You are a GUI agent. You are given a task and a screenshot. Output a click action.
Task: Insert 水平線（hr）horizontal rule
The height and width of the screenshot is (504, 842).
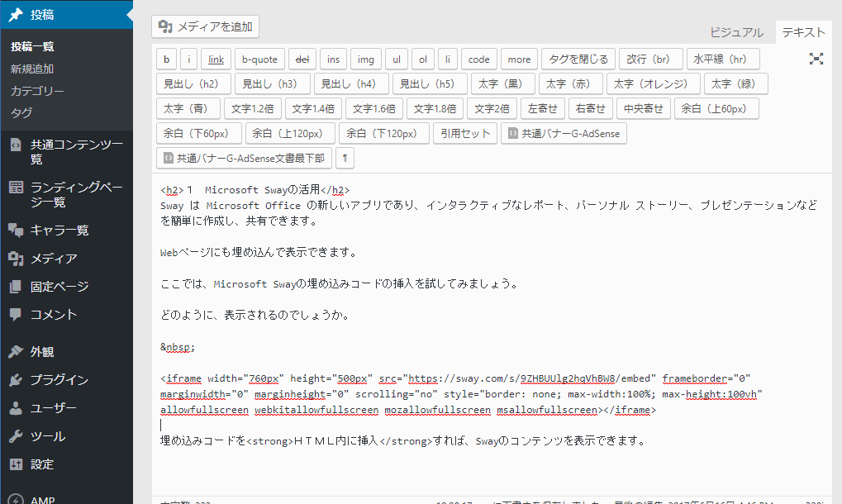point(723,59)
